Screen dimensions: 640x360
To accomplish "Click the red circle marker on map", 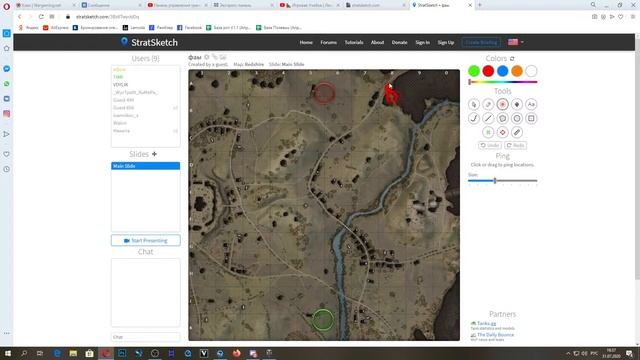I will point(324,93).
